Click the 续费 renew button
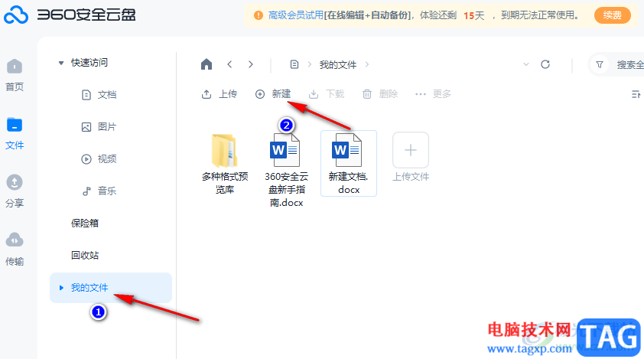 click(613, 15)
